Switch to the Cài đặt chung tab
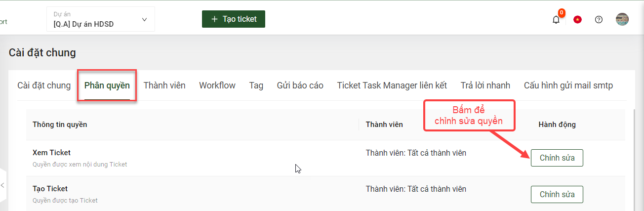The width and height of the screenshot is (644, 211). click(x=44, y=85)
